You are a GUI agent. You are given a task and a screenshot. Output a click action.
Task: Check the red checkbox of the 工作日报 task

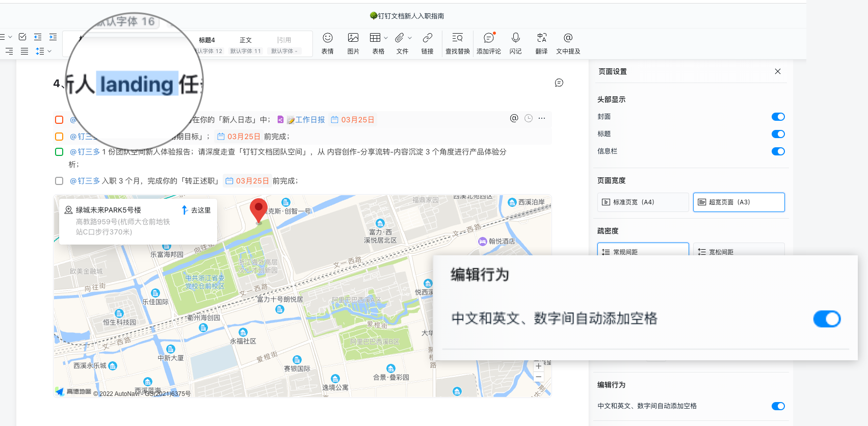pyautogui.click(x=59, y=120)
